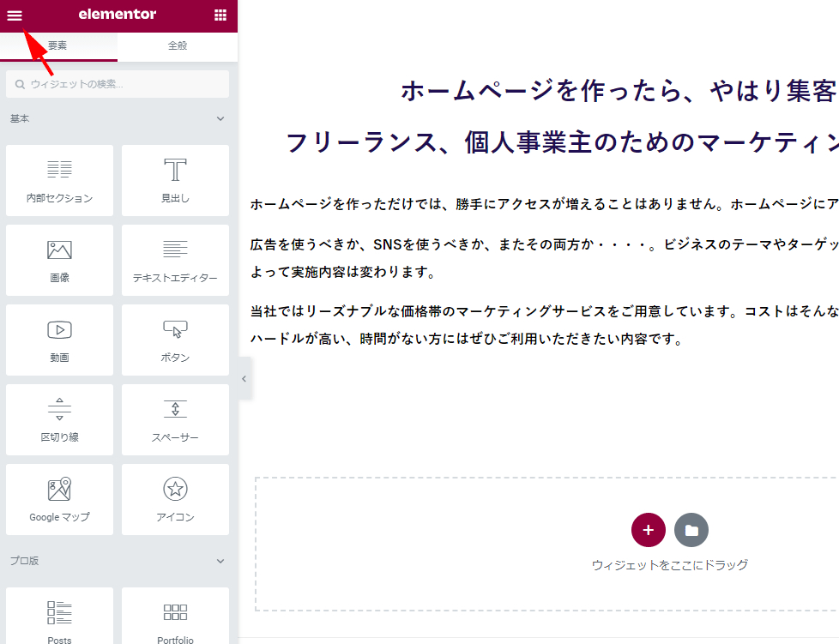Click the widget search field

coord(118,84)
